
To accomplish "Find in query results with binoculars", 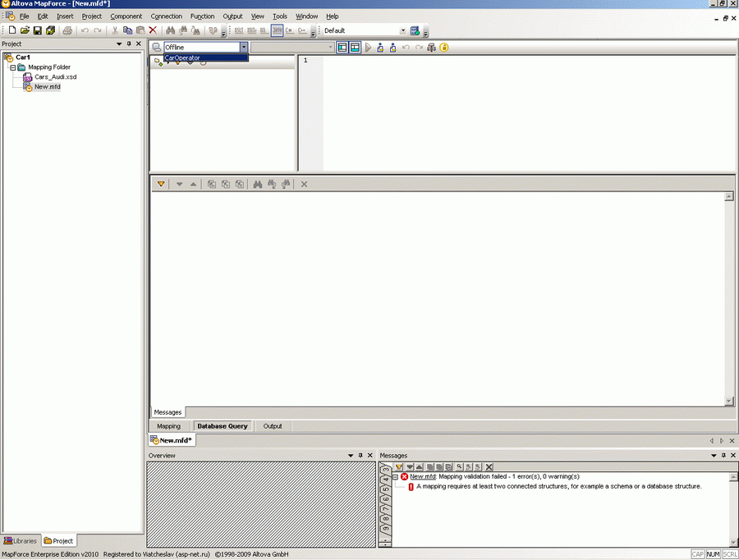I will coord(257,184).
